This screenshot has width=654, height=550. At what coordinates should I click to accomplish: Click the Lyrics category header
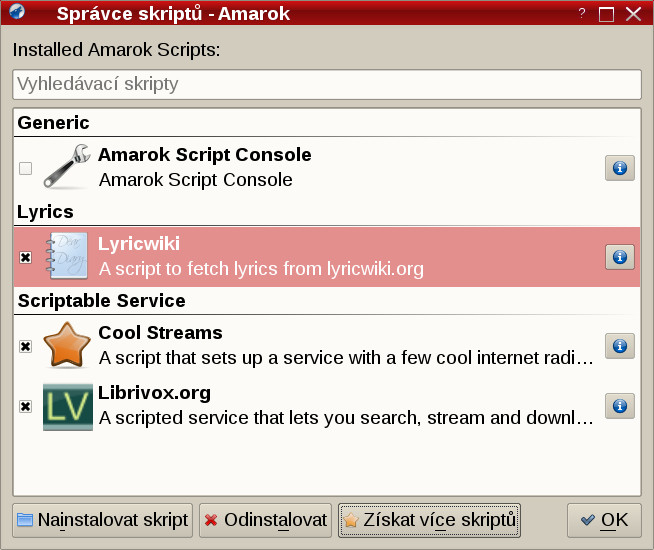tap(45, 212)
